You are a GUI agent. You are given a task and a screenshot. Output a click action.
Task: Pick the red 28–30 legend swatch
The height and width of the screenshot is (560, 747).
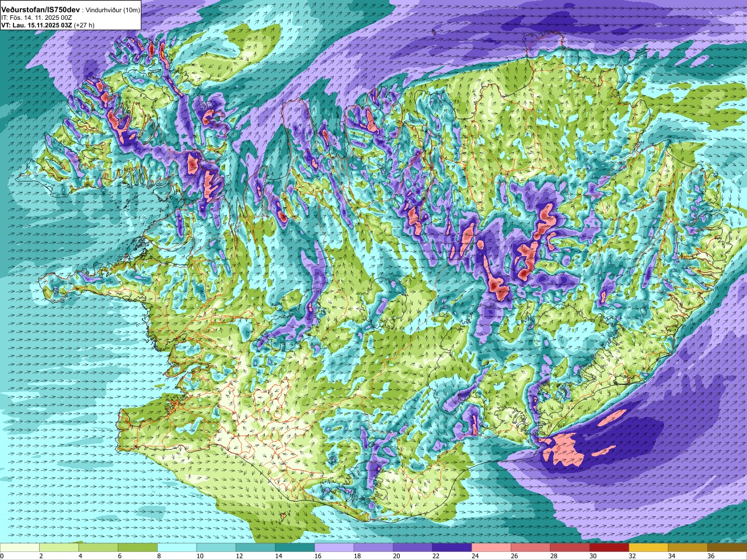(570, 548)
